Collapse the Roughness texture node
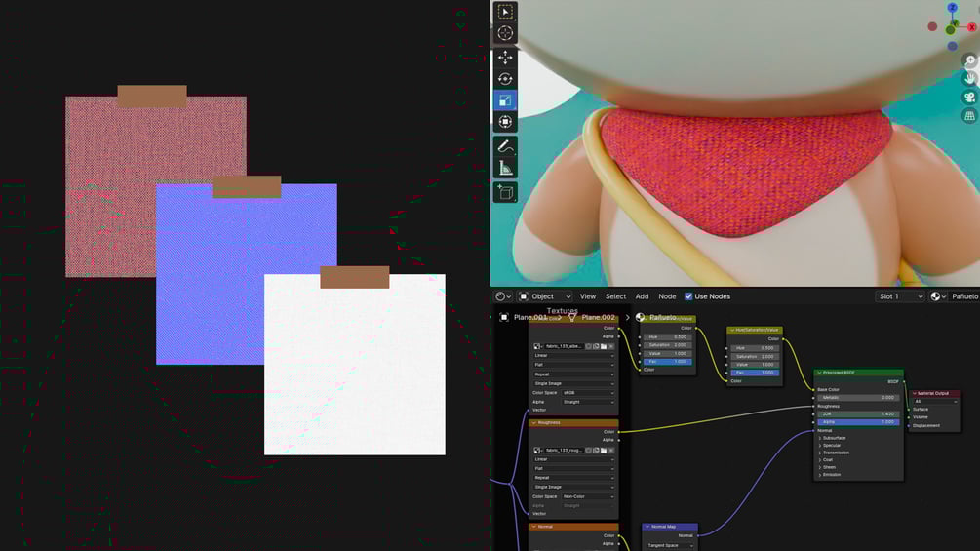Image resolution: width=980 pixels, height=551 pixels. (533, 423)
